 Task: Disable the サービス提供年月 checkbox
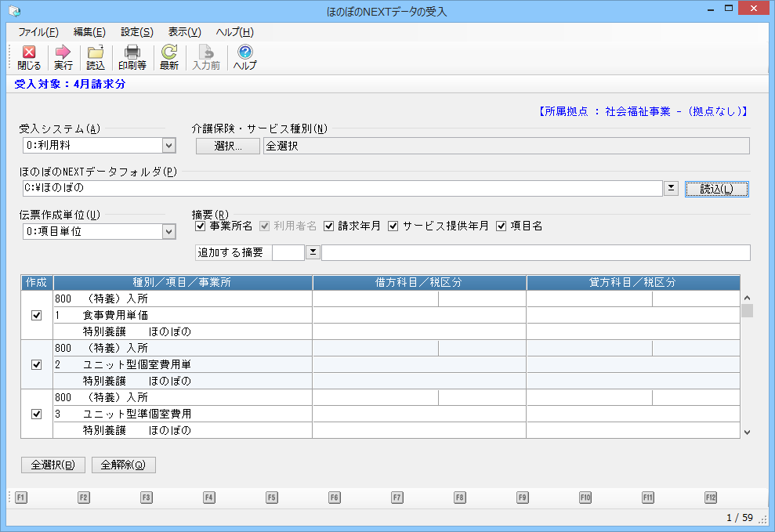tap(393, 226)
